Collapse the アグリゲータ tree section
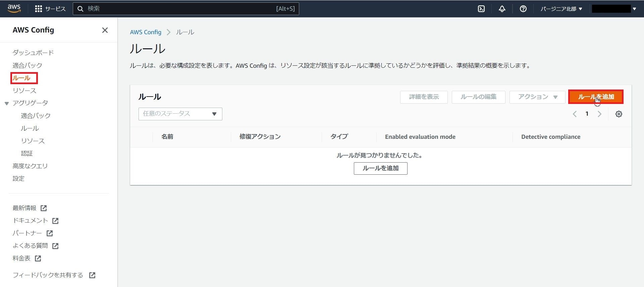 [6, 103]
